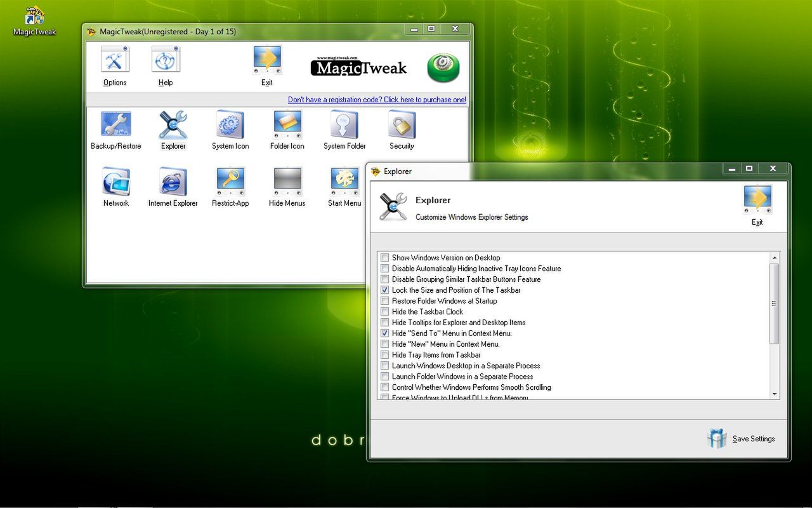Click the MagicTweak title bar app icon
812x508 pixels.
91,32
